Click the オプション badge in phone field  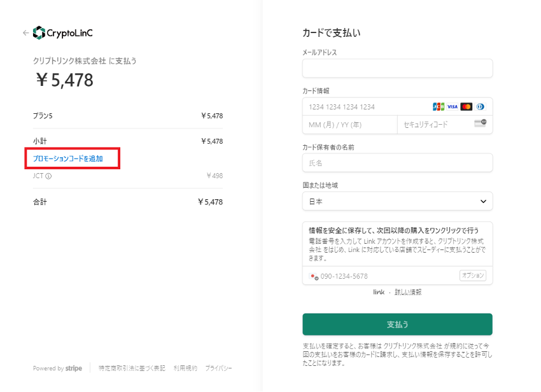coord(473,276)
